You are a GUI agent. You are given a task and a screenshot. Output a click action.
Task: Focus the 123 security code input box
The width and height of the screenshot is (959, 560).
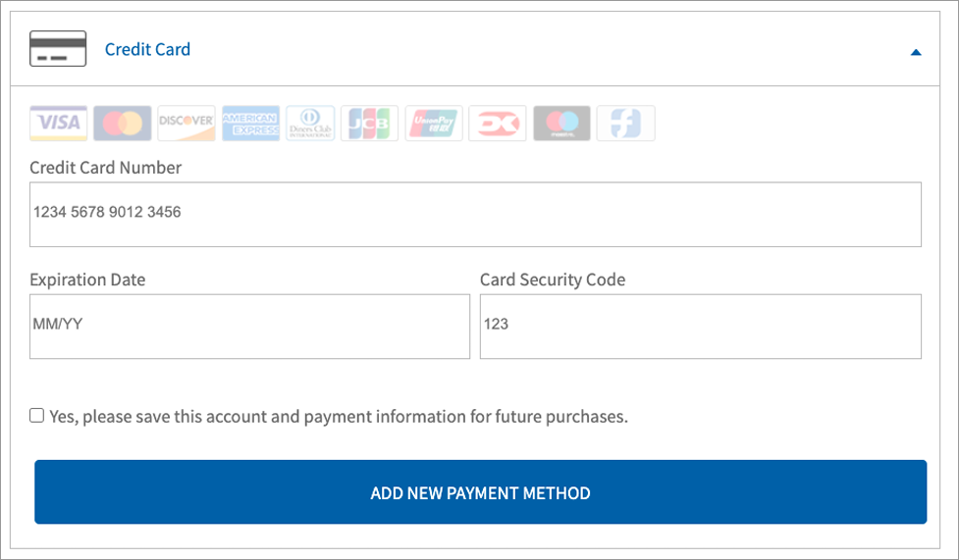point(700,327)
